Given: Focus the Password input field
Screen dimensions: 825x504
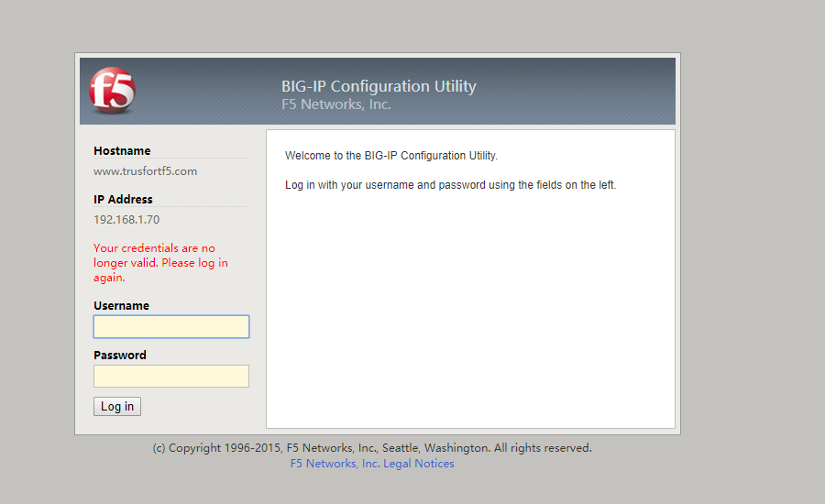Looking at the screenshot, I should 171,376.
